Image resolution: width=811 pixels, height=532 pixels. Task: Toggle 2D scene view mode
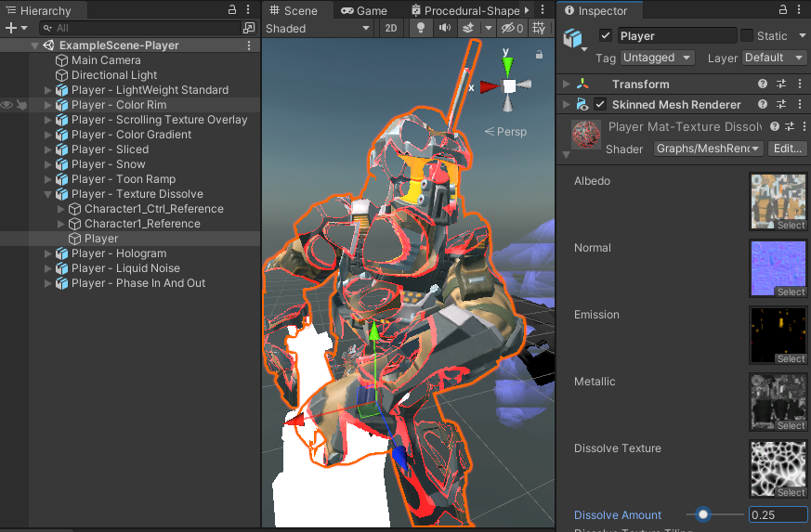[391, 28]
